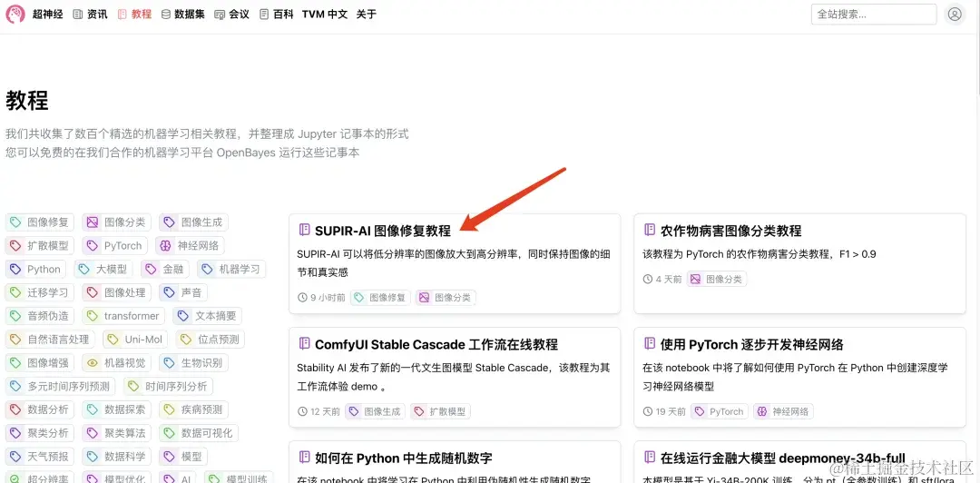The height and width of the screenshot is (483, 980).
Task: Filter by the sidebar 扩散模型 tag
Action: click(40, 245)
